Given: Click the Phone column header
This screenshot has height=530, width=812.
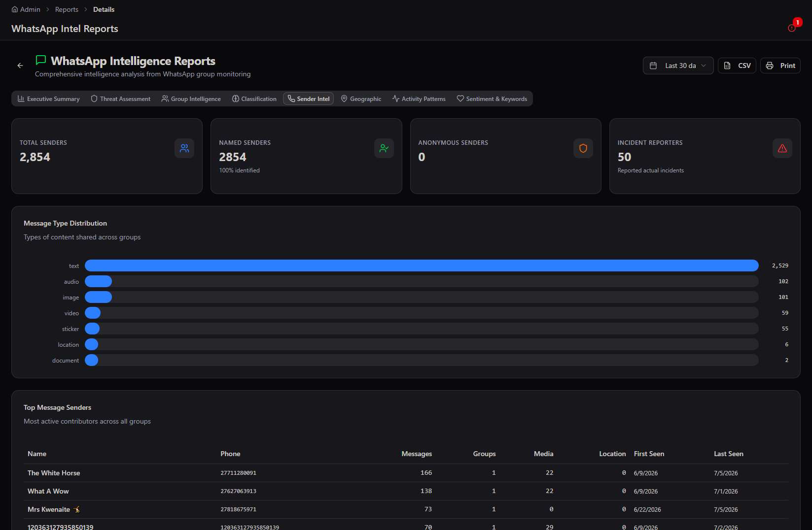Looking at the screenshot, I should (230, 454).
